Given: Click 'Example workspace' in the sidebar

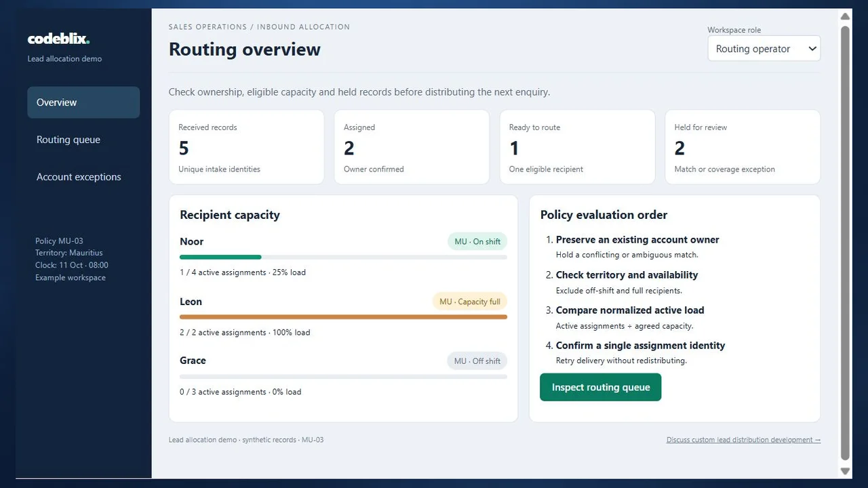Looking at the screenshot, I should [x=71, y=277].
